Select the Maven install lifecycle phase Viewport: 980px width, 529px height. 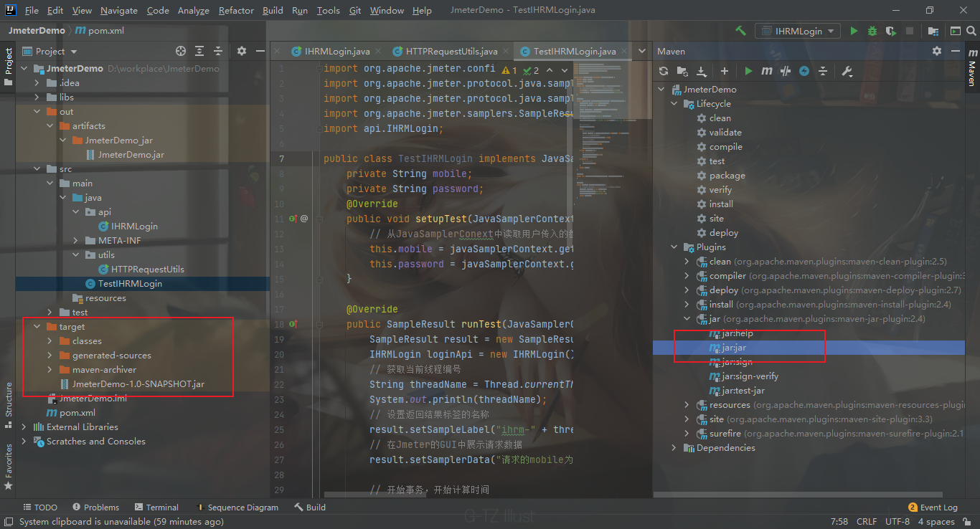pyautogui.click(x=721, y=204)
